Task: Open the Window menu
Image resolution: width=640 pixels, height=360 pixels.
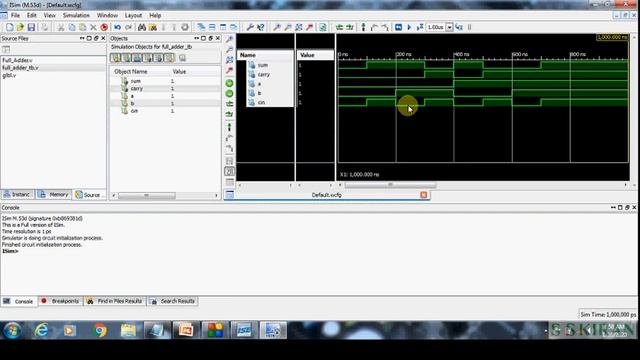Action: (107, 16)
